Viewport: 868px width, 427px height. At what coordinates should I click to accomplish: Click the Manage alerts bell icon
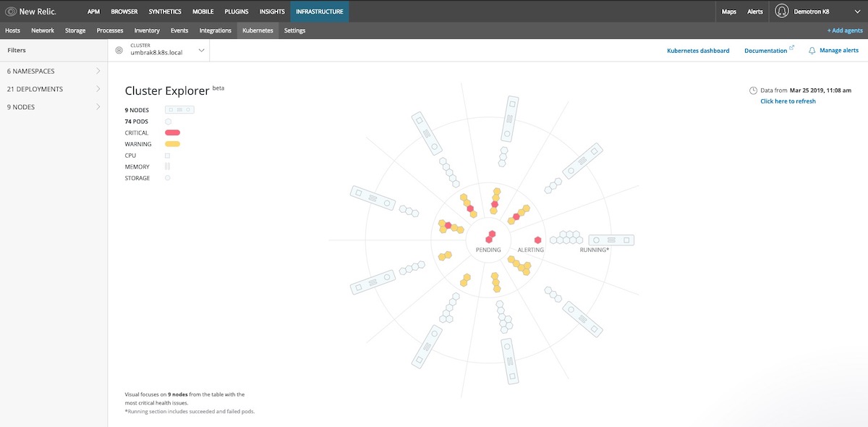pyautogui.click(x=812, y=51)
